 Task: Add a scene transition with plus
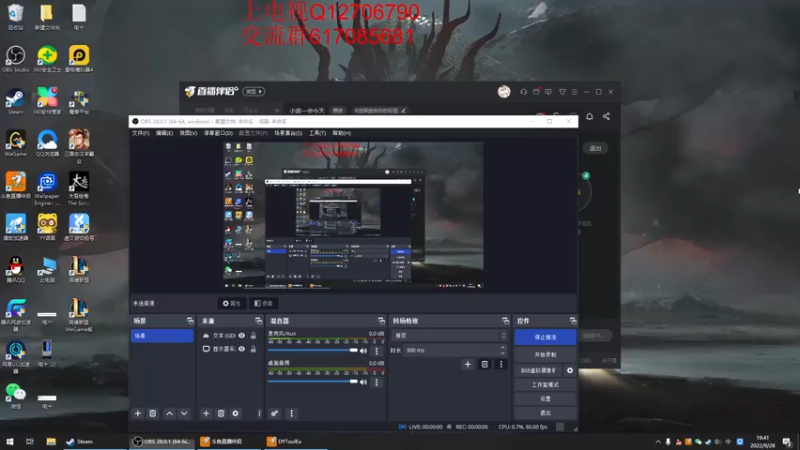pos(468,364)
